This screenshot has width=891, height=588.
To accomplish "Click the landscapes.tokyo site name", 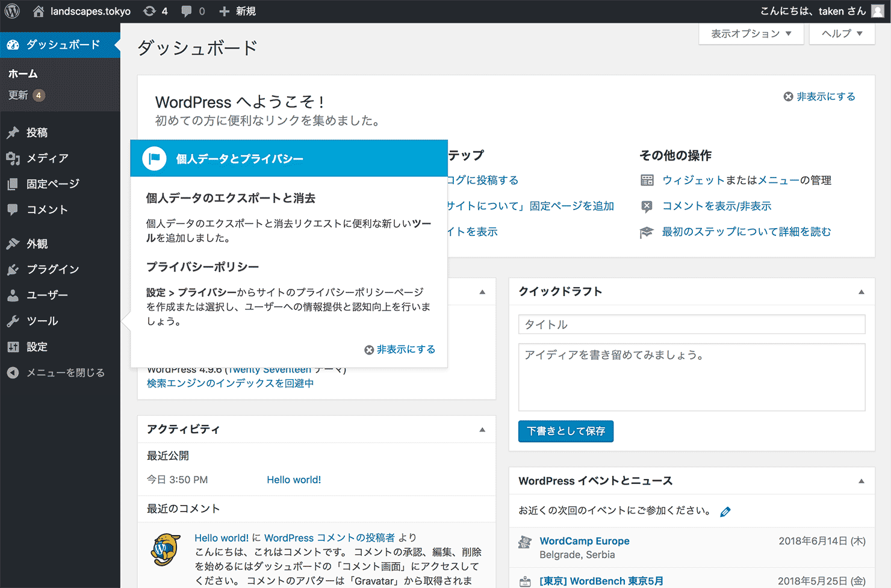I will click(x=90, y=11).
